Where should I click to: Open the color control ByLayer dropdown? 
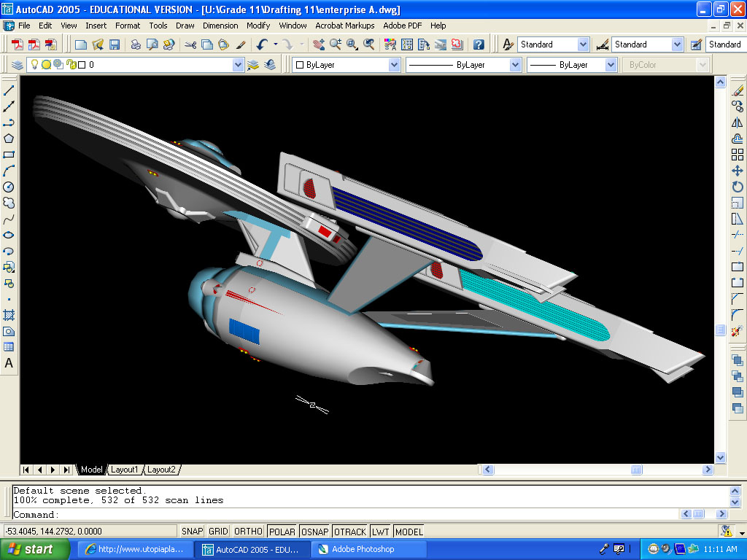click(393, 64)
